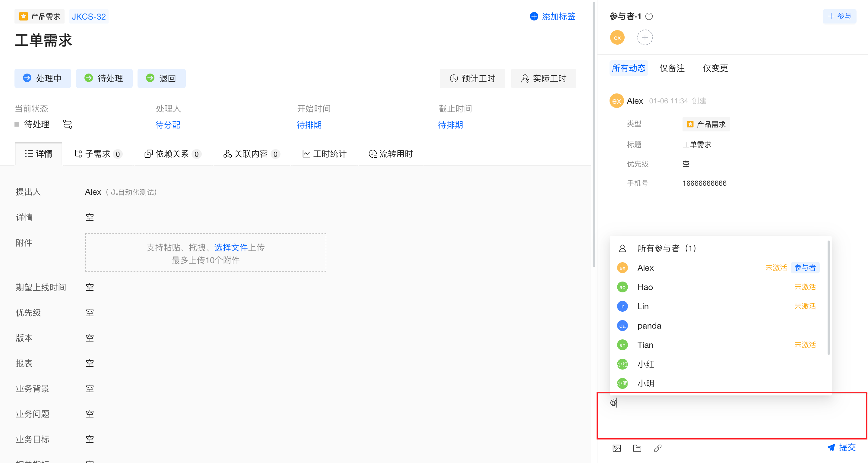Screen dimensions: 868x463
Task: Open the 开始时间 待排期 date picker
Action: (x=309, y=125)
